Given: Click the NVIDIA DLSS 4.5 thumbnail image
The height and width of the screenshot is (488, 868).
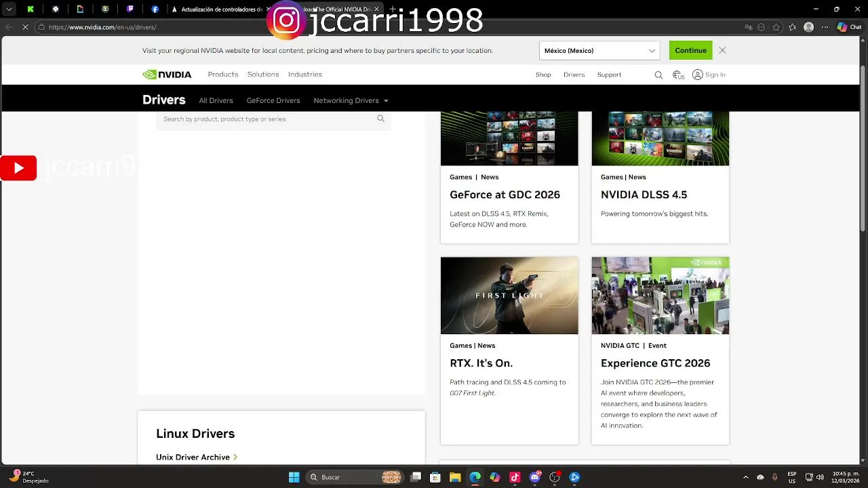Looking at the screenshot, I should pyautogui.click(x=660, y=138).
